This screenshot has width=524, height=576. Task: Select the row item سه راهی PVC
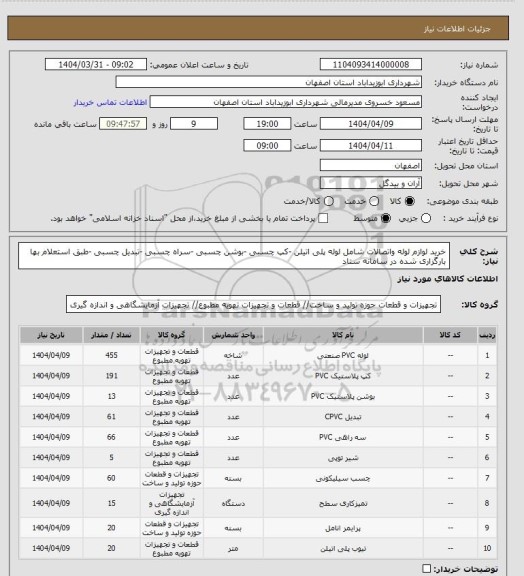(x=343, y=437)
